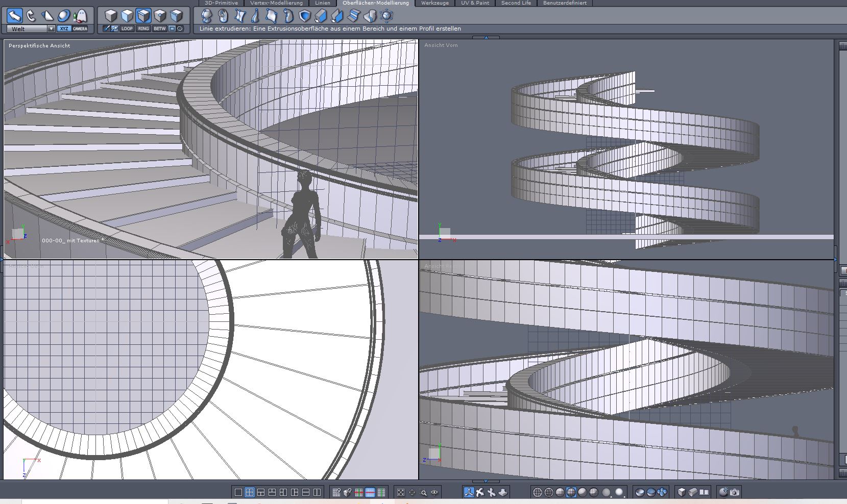
Task: Select the four-viewport layout icon
Action: click(250, 492)
